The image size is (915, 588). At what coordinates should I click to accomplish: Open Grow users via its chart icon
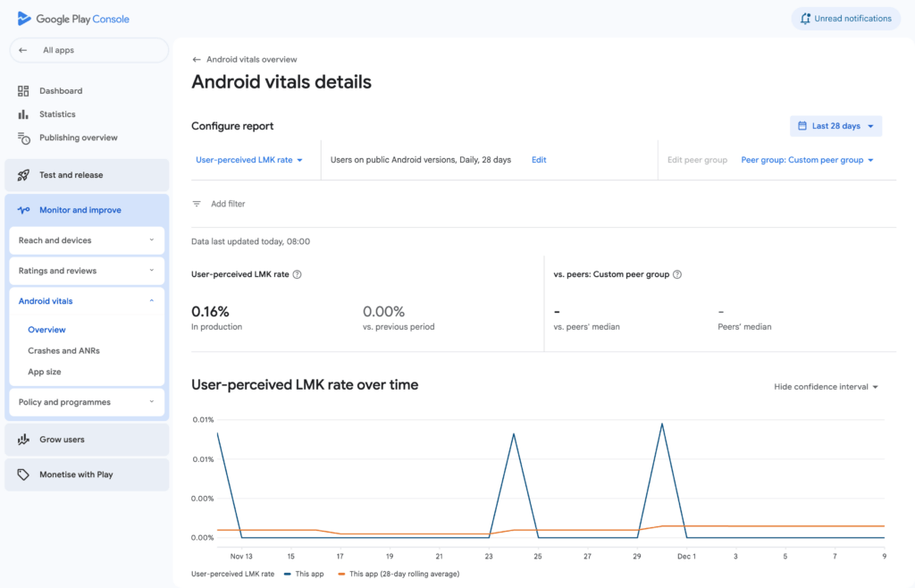click(21, 439)
